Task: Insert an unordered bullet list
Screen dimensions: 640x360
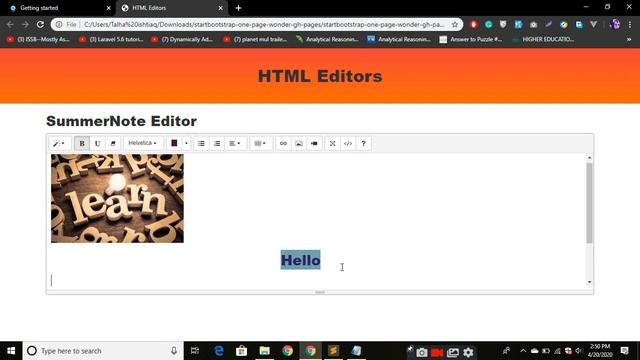Action: [x=201, y=143]
